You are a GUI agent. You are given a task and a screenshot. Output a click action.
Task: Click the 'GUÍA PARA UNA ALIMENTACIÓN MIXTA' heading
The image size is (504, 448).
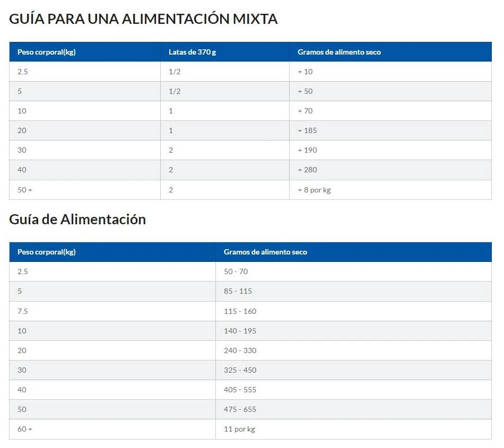point(143,20)
